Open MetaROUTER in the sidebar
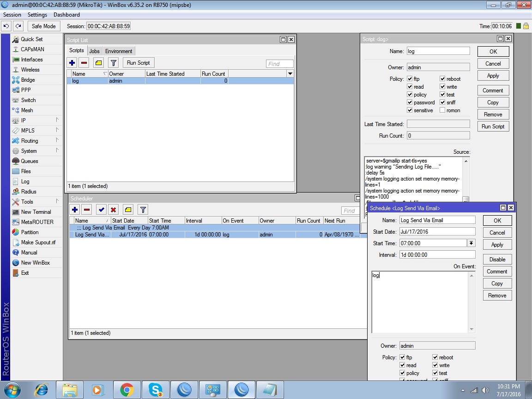Viewport: 532px width, 399px height. (37, 222)
